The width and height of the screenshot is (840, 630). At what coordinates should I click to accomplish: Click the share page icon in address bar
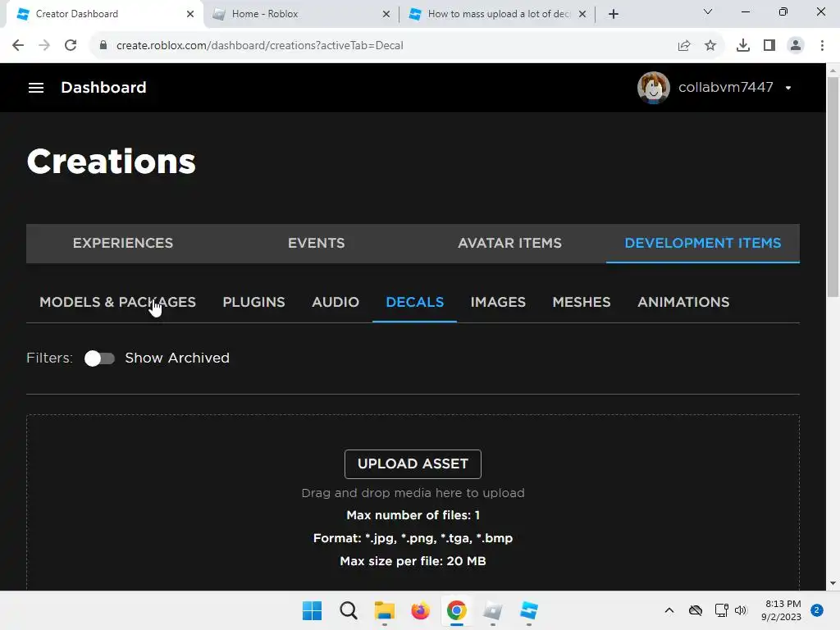[x=684, y=46]
